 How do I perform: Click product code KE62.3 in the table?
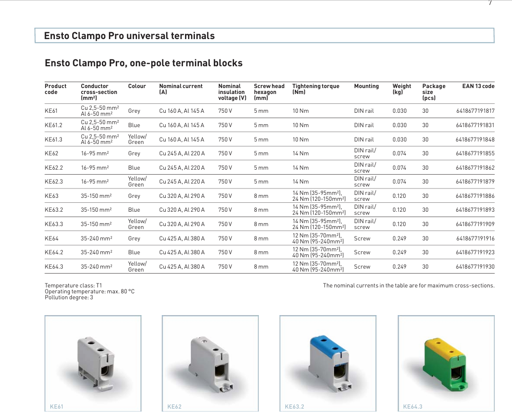53,182
